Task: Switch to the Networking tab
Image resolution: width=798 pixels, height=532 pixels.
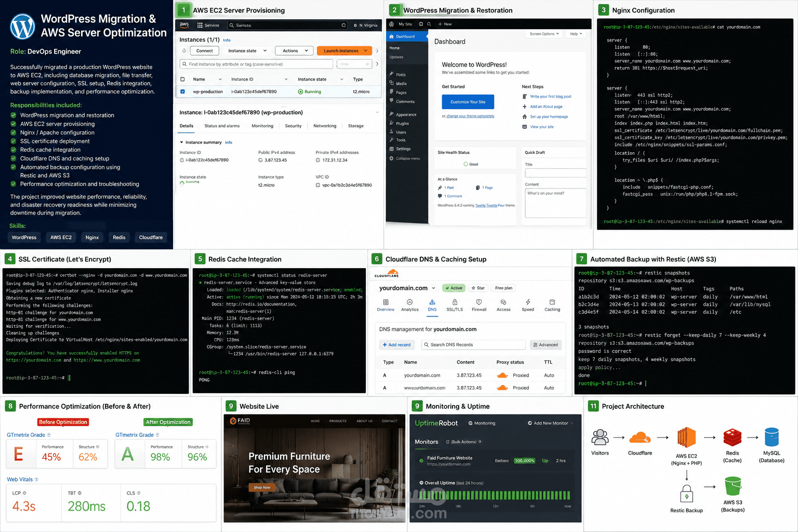Action: tap(325, 126)
